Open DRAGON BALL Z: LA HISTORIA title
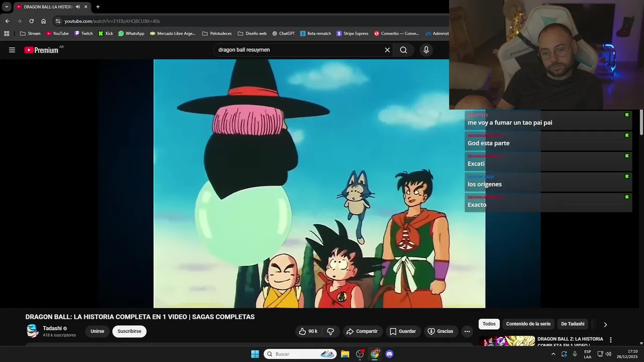 coord(570,341)
